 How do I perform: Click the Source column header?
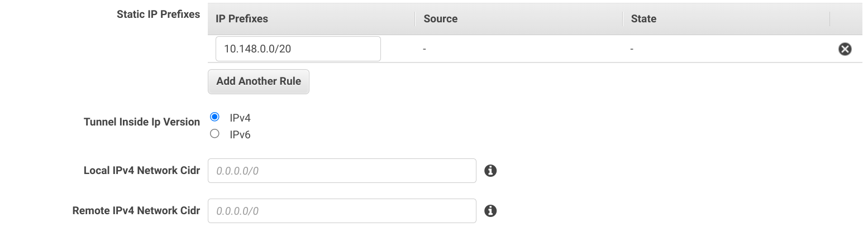pyautogui.click(x=441, y=19)
